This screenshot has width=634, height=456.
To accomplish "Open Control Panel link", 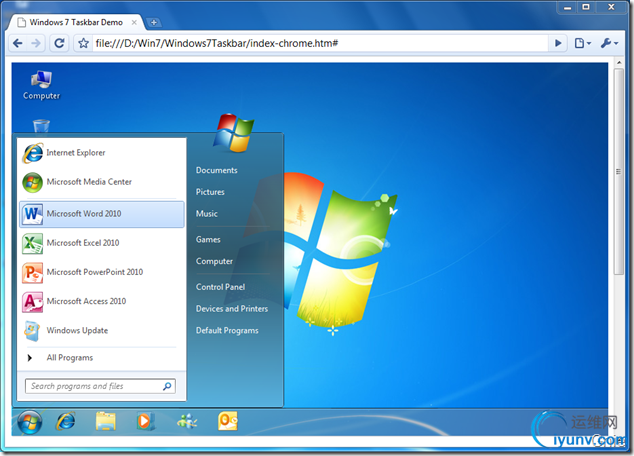I will pos(220,287).
